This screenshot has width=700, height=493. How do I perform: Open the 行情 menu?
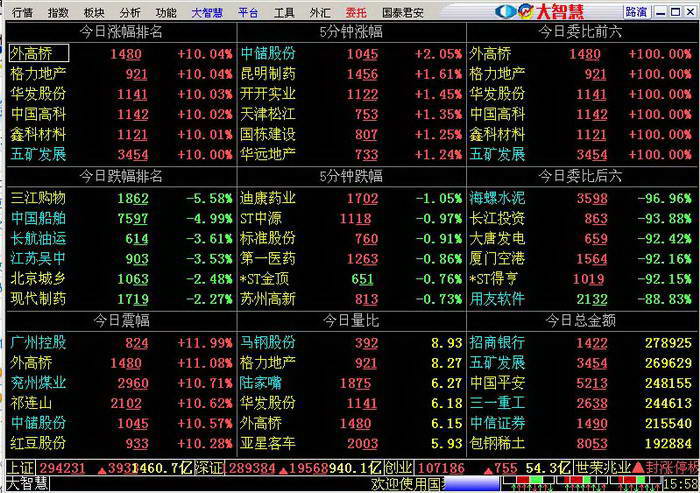coord(22,13)
